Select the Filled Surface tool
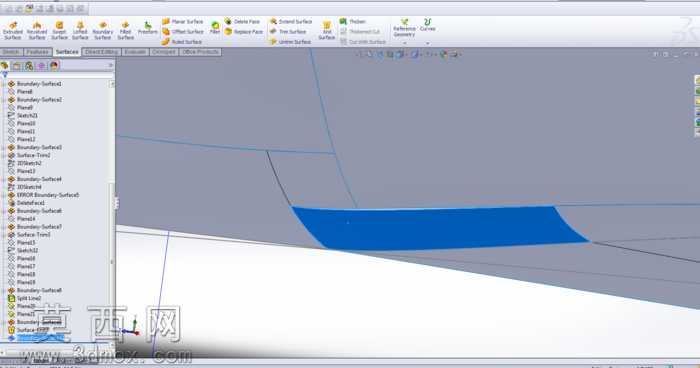 [x=125, y=30]
